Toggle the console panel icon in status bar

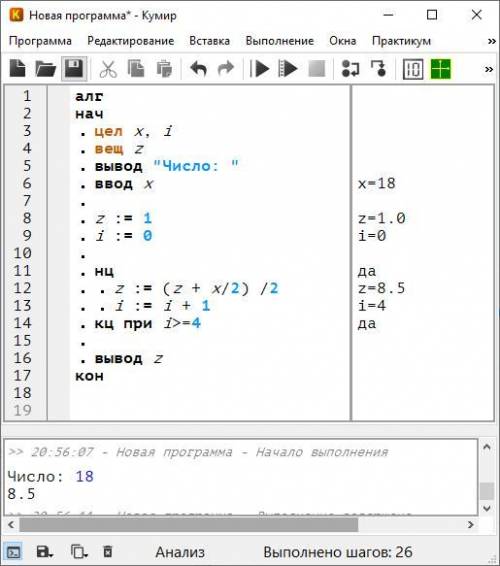pos(13,552)
